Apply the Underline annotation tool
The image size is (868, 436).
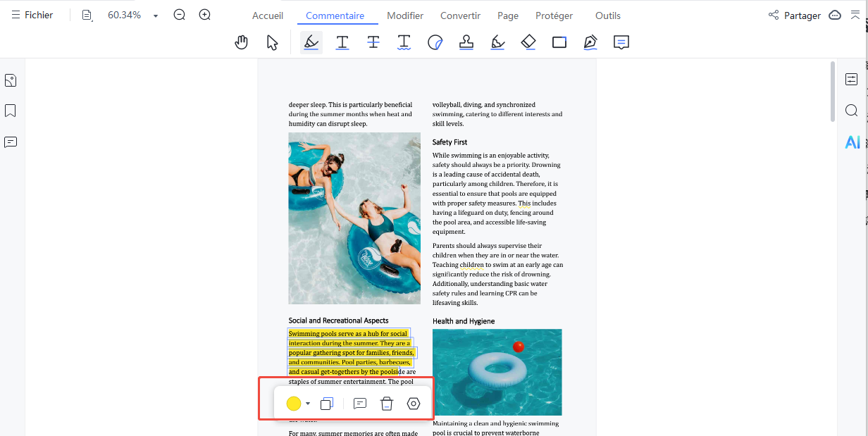click(342, 42)
